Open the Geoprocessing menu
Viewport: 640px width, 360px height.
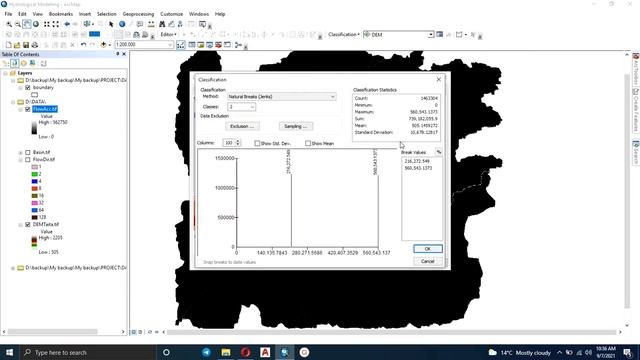[x=138, y=14]
